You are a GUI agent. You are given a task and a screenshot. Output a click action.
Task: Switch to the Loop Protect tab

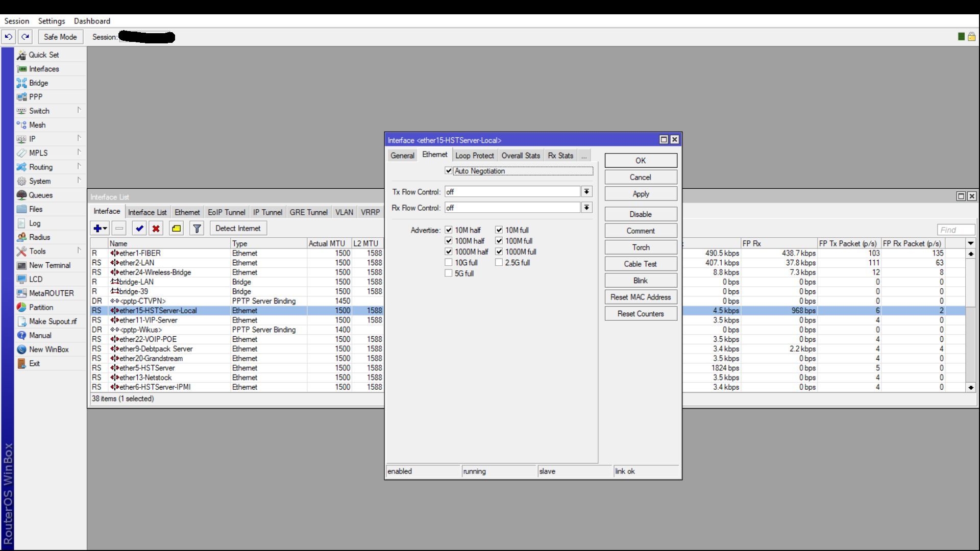point(474,156)
